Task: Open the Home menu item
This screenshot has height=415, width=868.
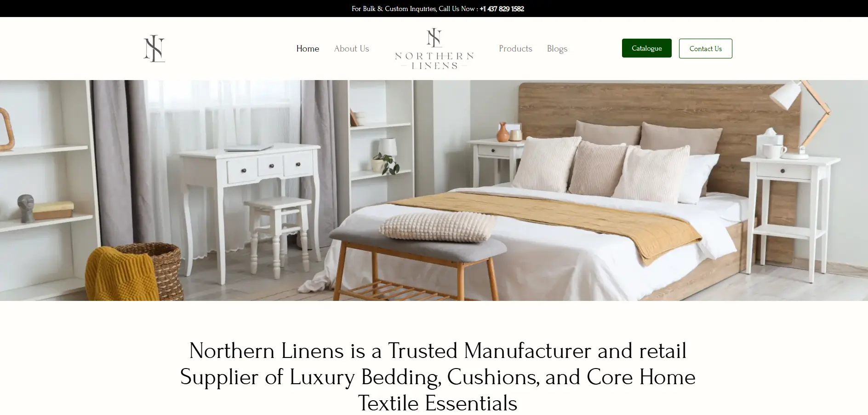Action: point(308,48)
